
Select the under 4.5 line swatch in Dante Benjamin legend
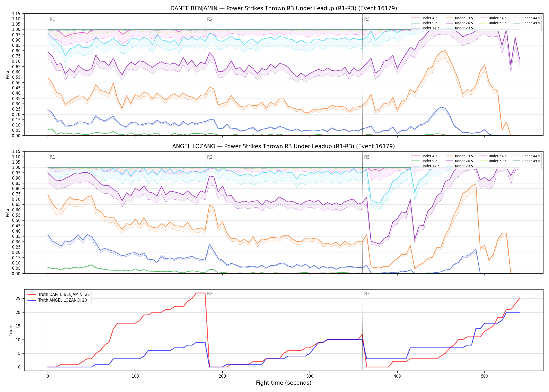[x=416, y=18]
